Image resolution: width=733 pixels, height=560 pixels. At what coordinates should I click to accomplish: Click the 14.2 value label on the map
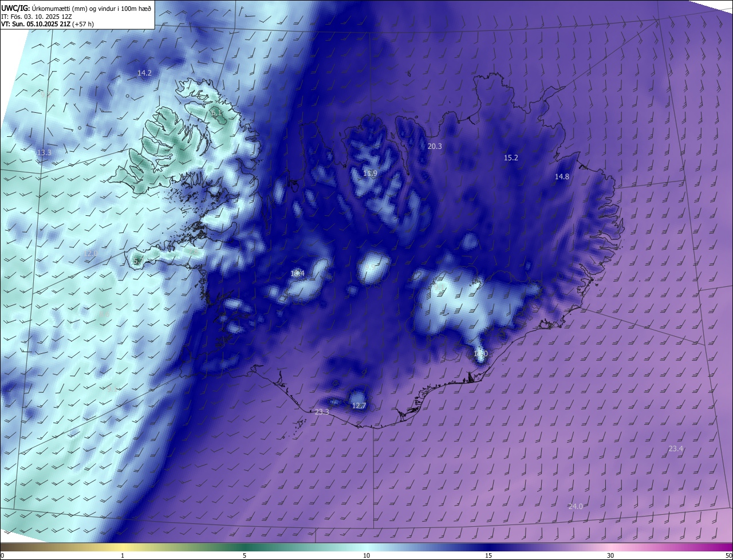point(144,73)
